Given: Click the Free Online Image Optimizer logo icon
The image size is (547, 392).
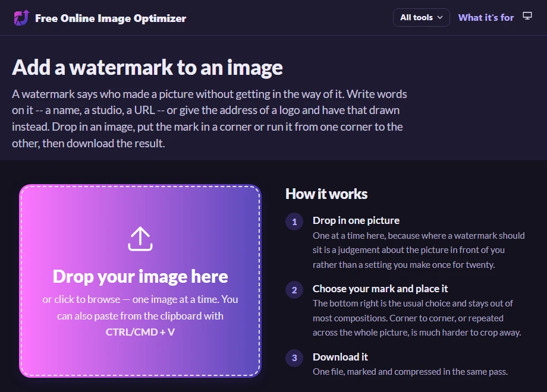Looking at the screenshot, I should 21,18.
